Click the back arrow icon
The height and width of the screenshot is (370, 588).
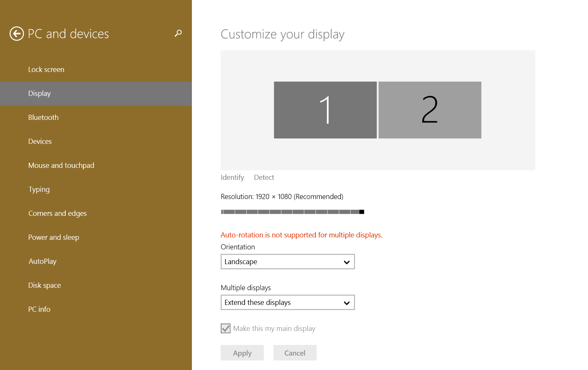click(x=16, y=34)
